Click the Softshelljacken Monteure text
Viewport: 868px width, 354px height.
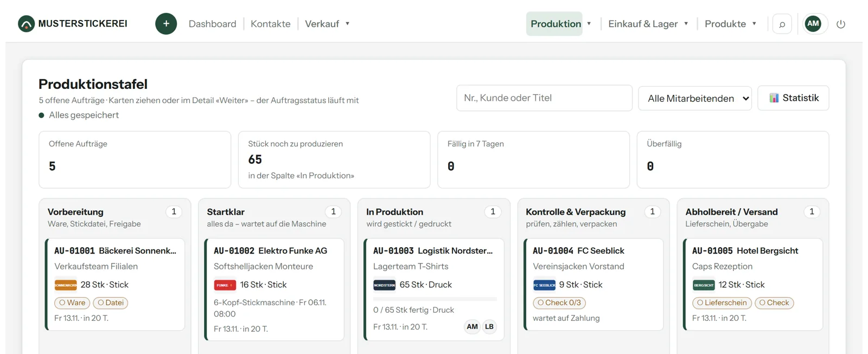point(263,266)
